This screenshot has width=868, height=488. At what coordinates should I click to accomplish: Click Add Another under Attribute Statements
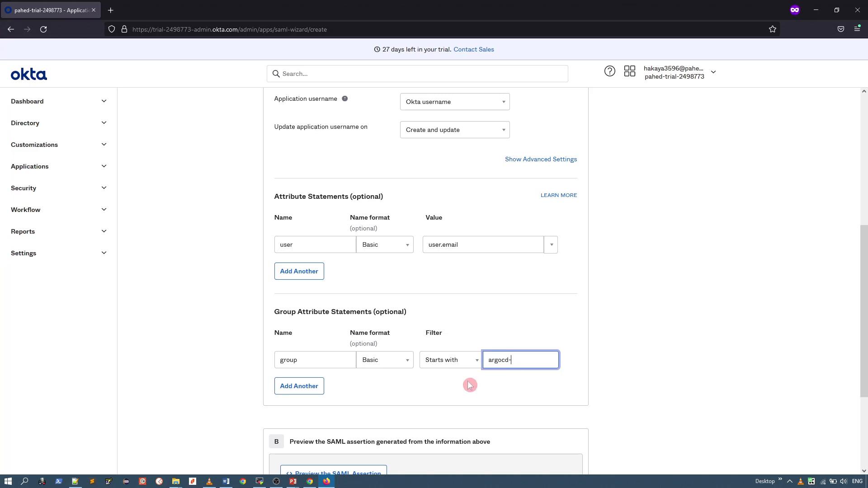[299, 271]
